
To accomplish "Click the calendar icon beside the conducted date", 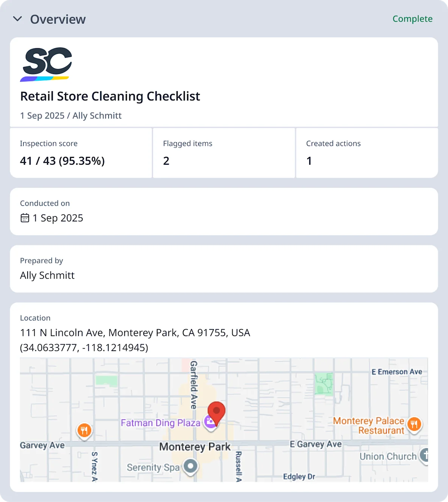I will (x=24, y=218).
